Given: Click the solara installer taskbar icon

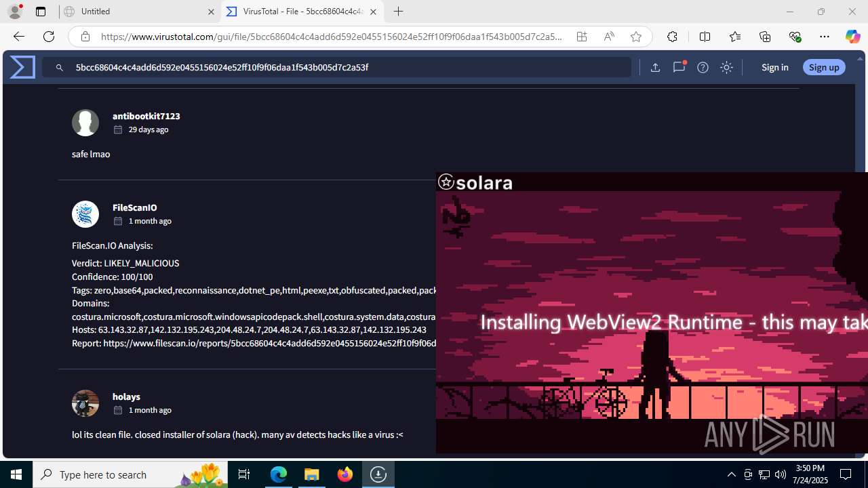Looking at the screenshot, I should click(x=378, y=474).
